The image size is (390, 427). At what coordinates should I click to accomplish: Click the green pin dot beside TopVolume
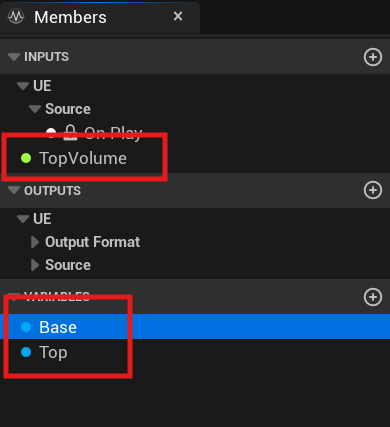(26, 158)
